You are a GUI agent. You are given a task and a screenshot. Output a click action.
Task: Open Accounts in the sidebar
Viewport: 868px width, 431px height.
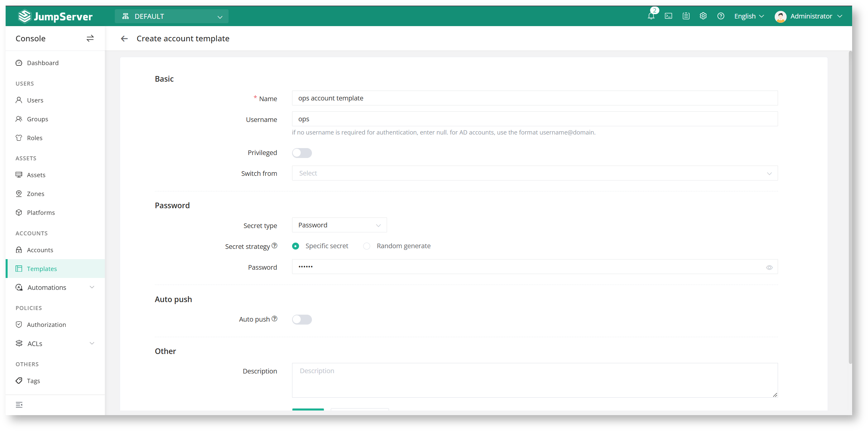pyautogui.click(x=55, y=250)
